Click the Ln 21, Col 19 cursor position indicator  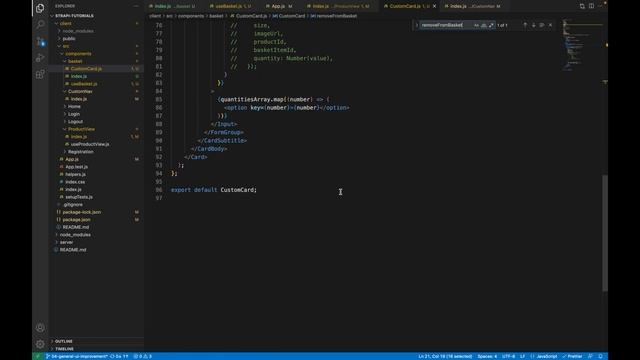point(445,356)
